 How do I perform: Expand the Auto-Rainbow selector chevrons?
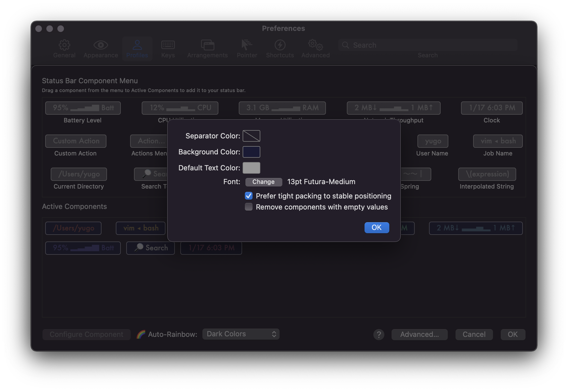coord(274,334)
